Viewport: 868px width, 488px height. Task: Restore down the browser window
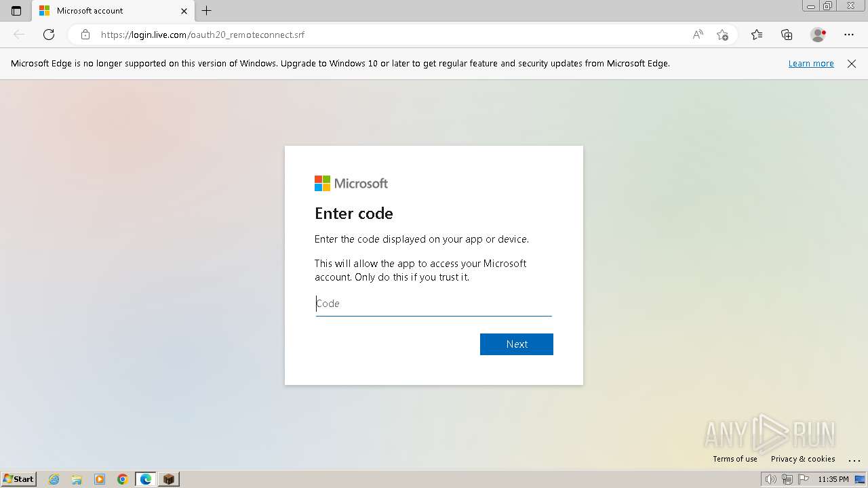pyautogui.click(x=828, y=5)
